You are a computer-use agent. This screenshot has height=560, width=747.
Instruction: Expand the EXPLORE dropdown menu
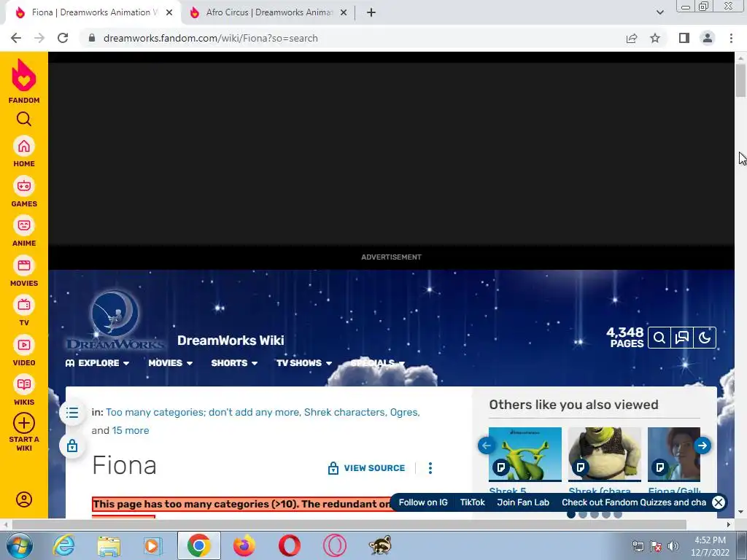(97, 363)
